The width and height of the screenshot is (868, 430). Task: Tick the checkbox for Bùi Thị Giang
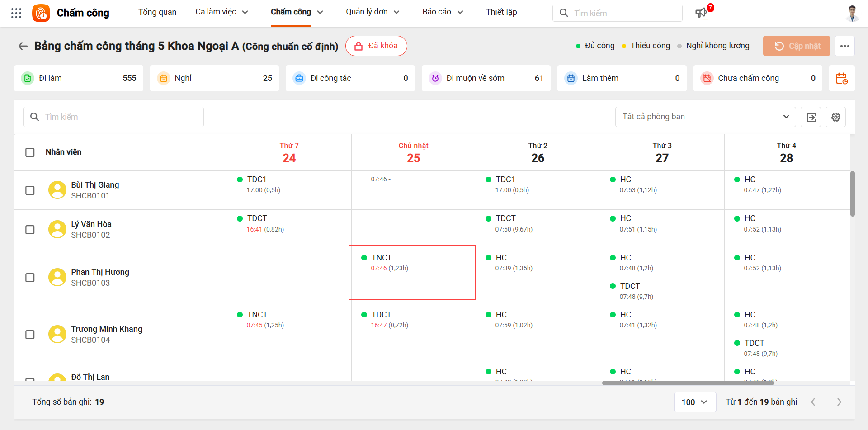tap(30, 190)
